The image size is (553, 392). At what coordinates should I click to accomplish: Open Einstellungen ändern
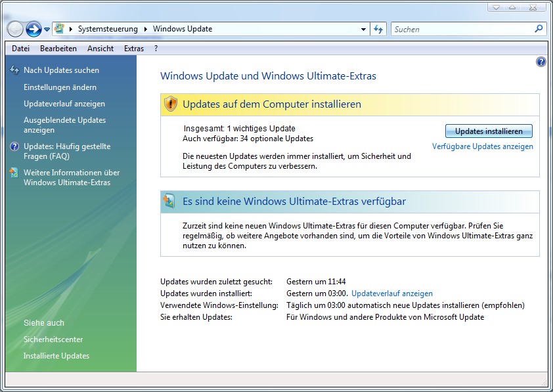pos(60,87)
